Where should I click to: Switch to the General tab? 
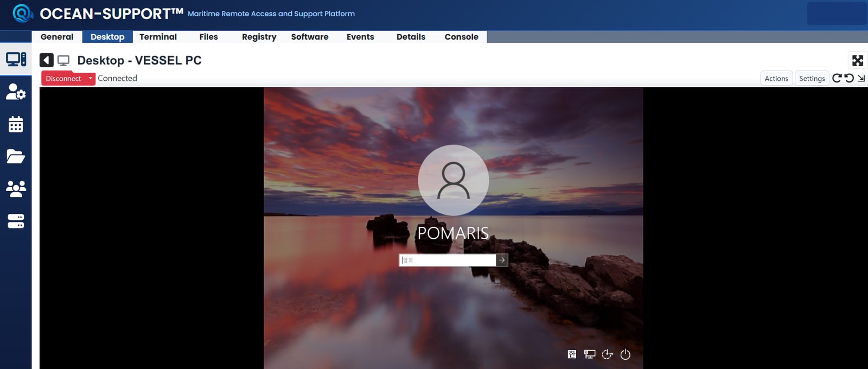tap(57, 37)
